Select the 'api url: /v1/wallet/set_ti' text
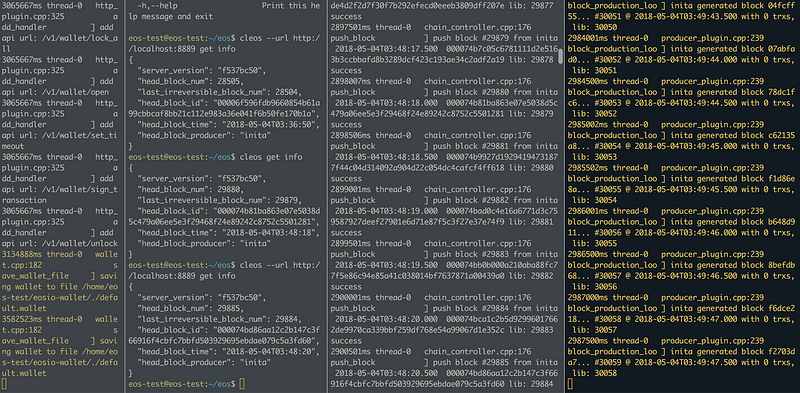 [x=60, y=135]
